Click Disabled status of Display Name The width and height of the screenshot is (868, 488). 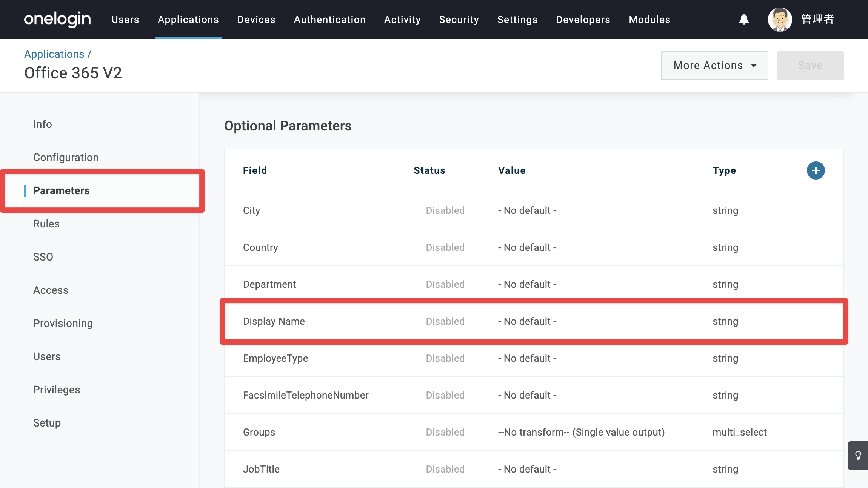tap(445, 321)
